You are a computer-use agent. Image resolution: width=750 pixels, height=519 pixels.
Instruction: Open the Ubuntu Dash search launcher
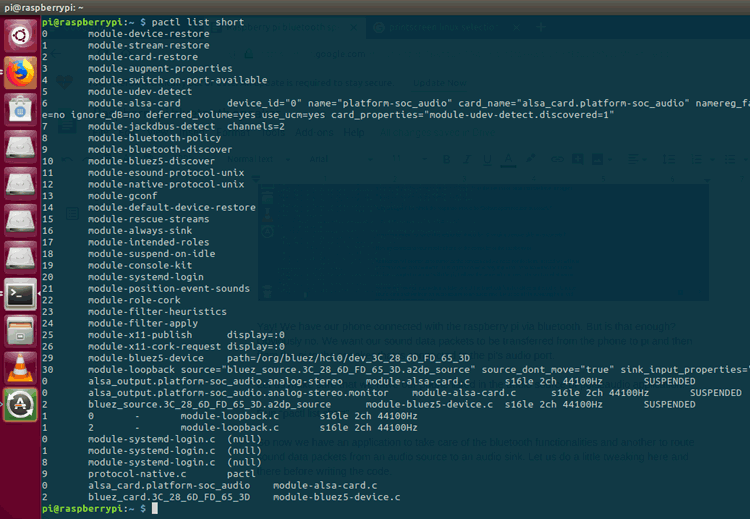[20, 35]
